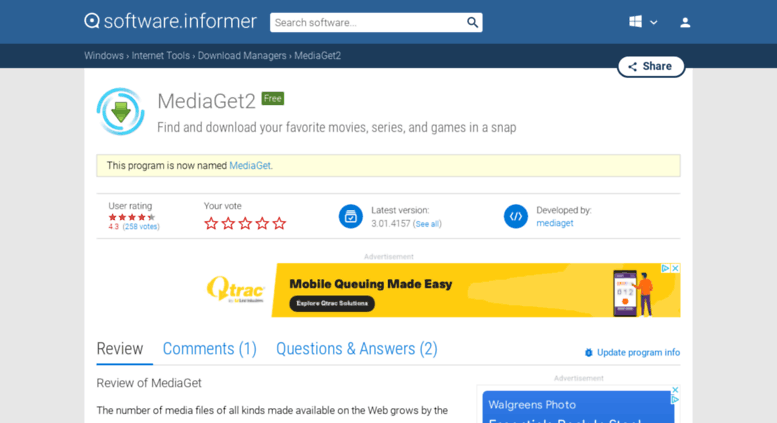Click the Walgreens Photo ad
Viewport: 777px width, 423px height.
pyautogui.click(x=578, y=407)
